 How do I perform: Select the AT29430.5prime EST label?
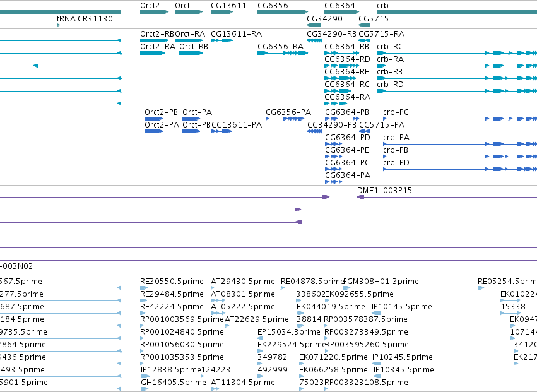coord(243,282)
